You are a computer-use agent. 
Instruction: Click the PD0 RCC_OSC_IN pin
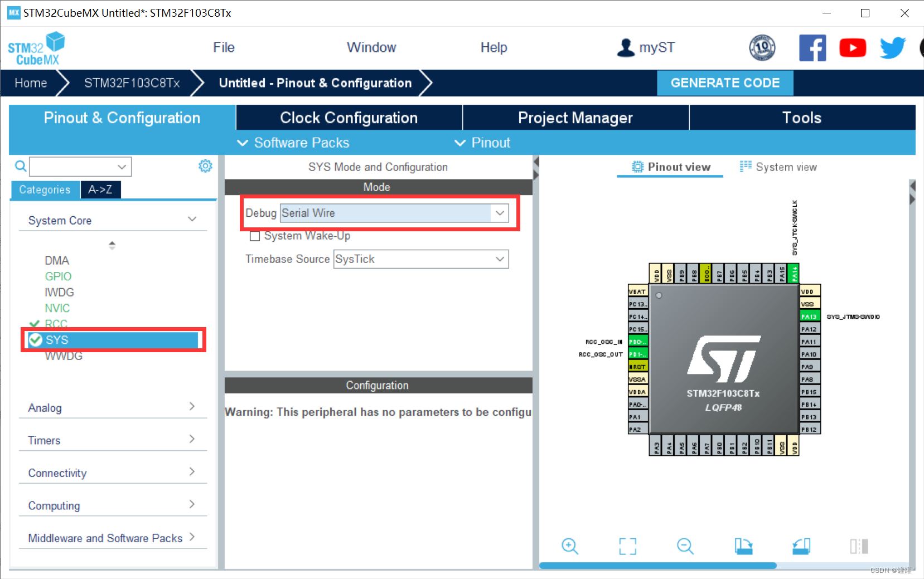tap(638, 342)
